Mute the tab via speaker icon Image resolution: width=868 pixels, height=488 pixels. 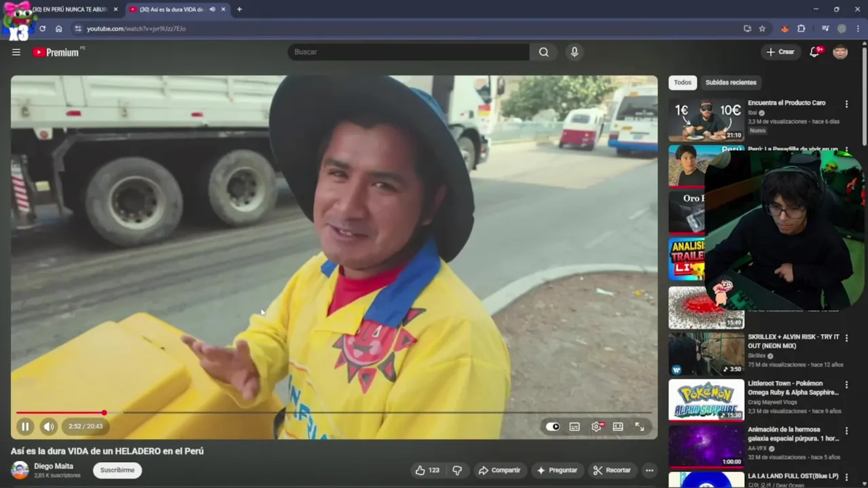point(212,9)
